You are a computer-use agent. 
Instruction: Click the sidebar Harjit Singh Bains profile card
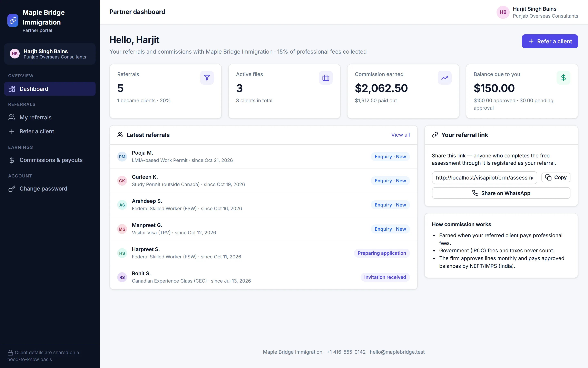[50, 54]
